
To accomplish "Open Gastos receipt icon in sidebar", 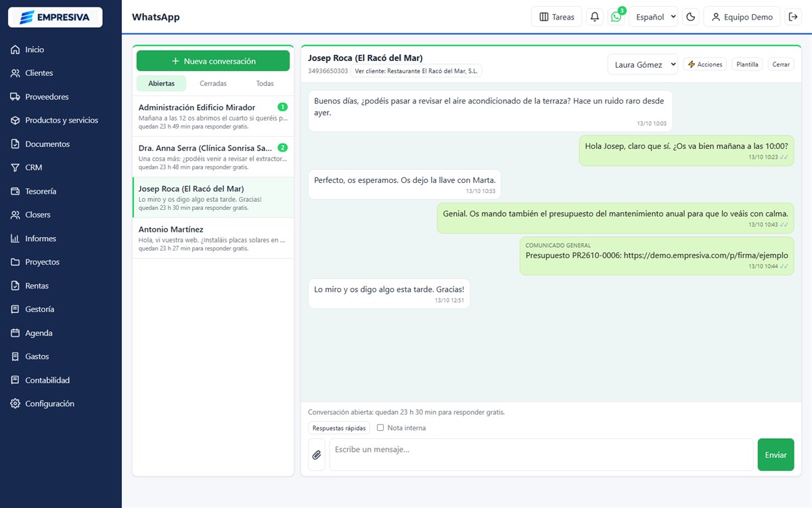I will 15,356.
